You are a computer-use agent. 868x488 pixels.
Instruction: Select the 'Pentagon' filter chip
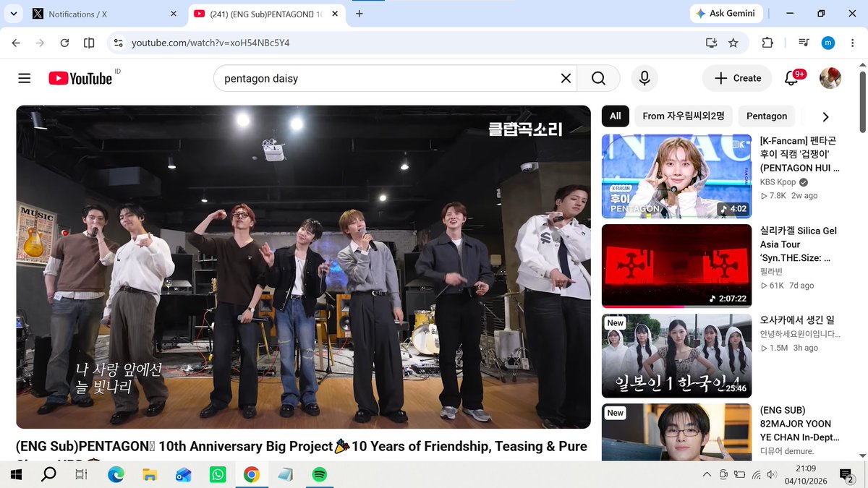pos(767,116)
